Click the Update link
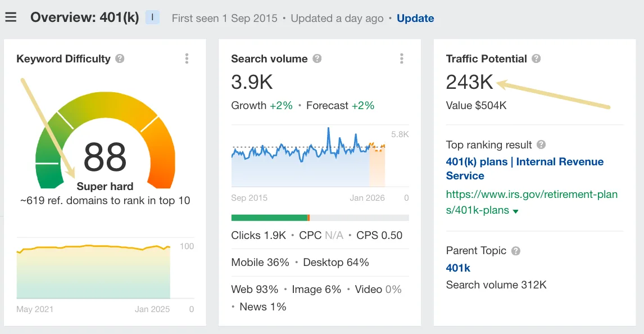The height and width of the screenshot is (334, 644). [415, 18]
